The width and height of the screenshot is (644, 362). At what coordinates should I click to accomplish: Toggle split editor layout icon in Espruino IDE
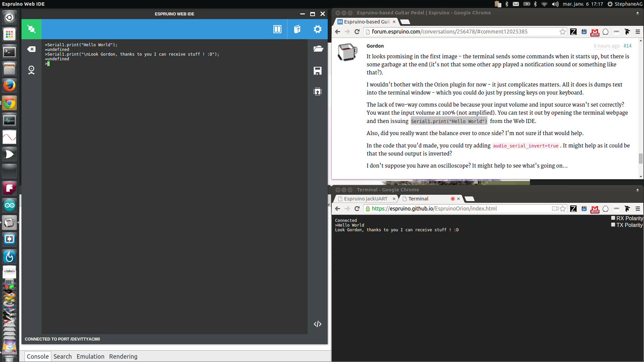click(277, 29)
